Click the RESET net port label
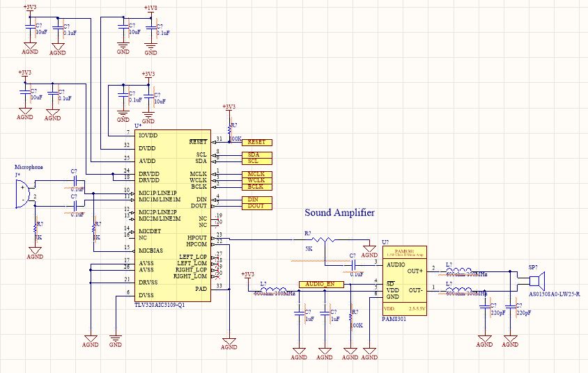 257,142
